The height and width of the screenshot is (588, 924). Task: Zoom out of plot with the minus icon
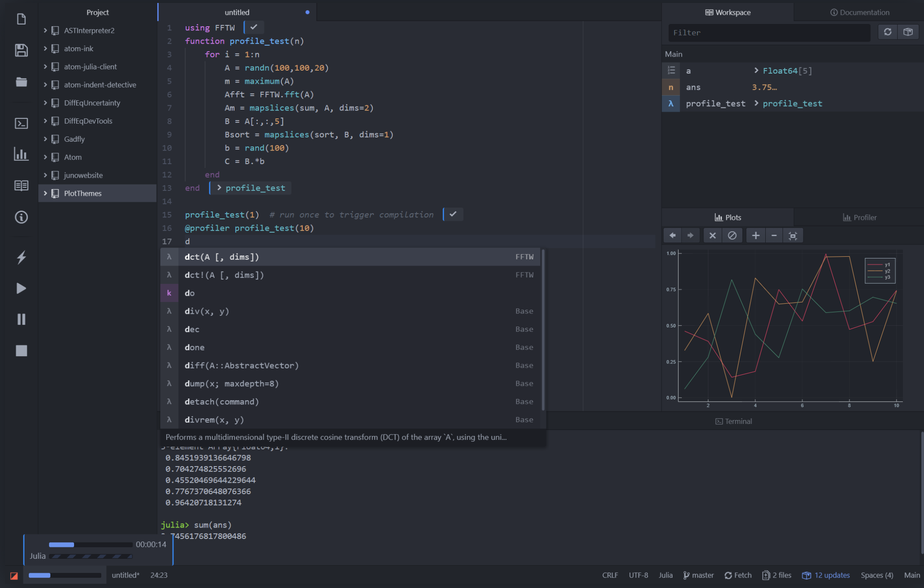coord(774,236)
